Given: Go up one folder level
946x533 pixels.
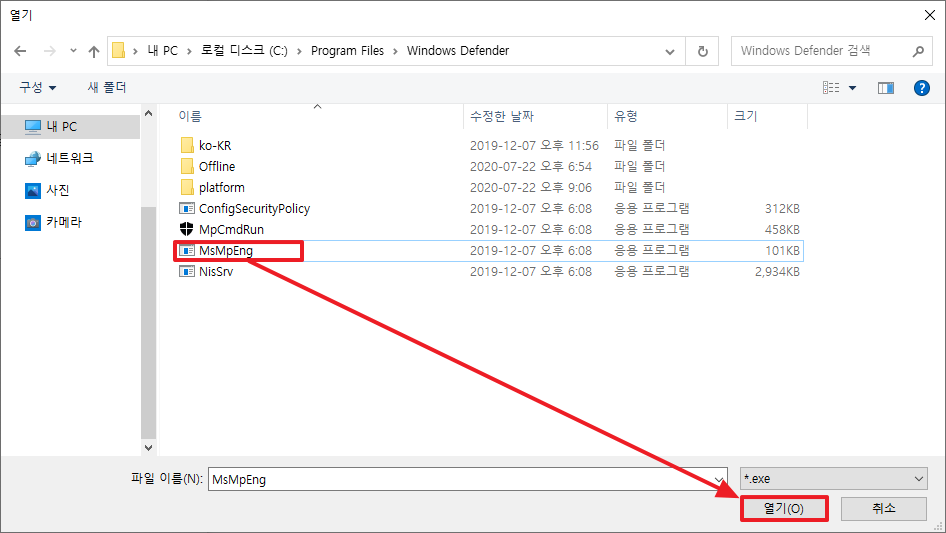Looking at the screenshot, I should 94,51.
